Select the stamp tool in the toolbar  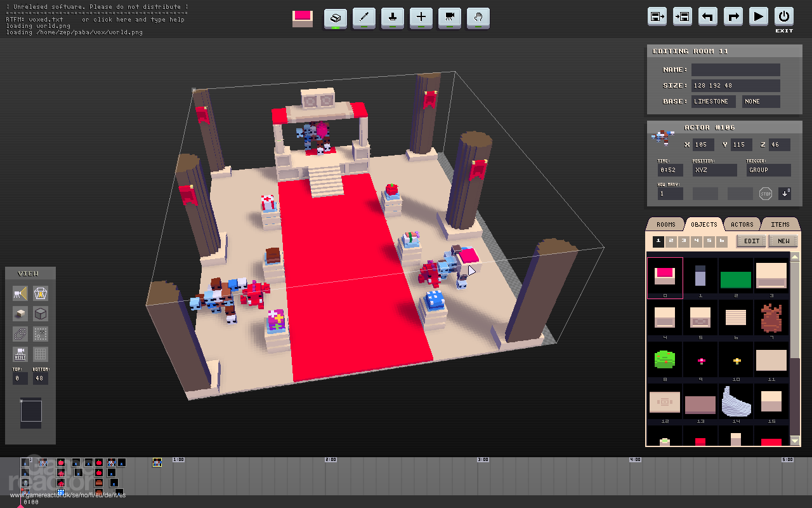click(392, 18)
